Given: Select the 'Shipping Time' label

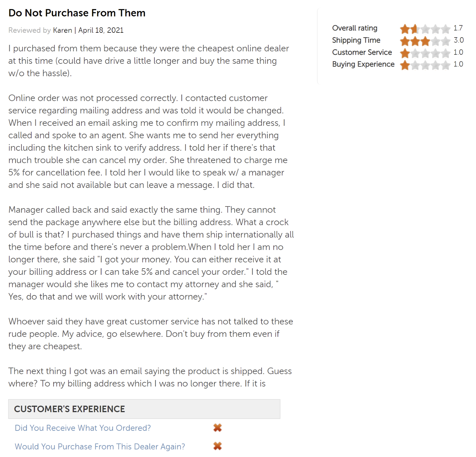Looking at the screenshot, I should (x=356, y=40).
